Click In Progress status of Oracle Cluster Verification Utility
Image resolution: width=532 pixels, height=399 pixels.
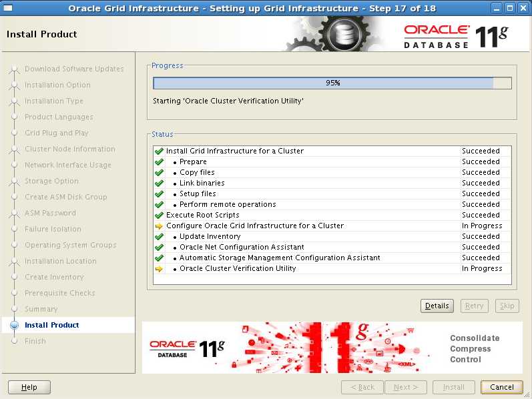pyautogui.click(x=482, y=269)
